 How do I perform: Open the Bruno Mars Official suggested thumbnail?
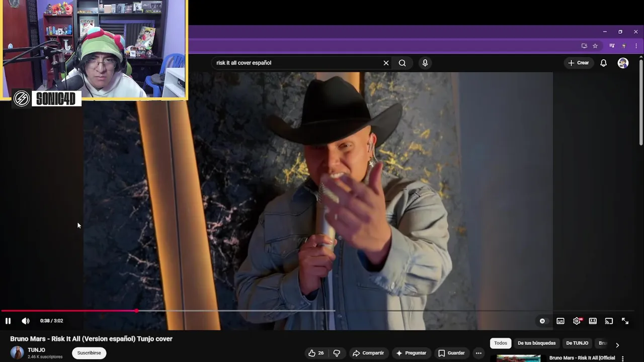pos(519,358)
